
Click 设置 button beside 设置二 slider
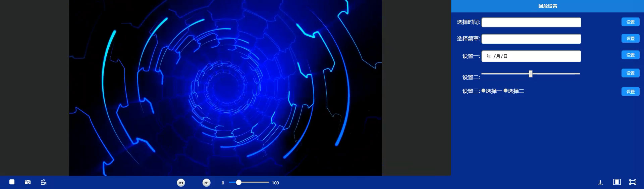(x=630, y=73)
